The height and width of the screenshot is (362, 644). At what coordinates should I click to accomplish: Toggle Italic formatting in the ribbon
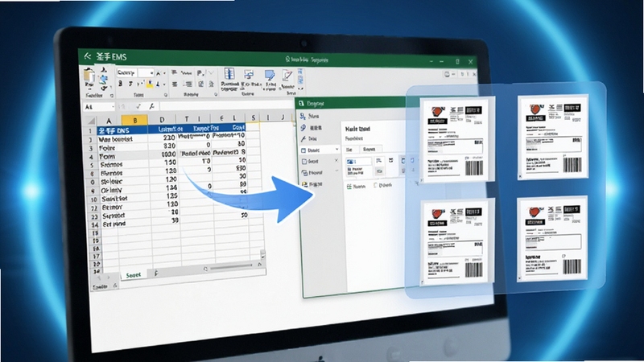pos(130,84)
